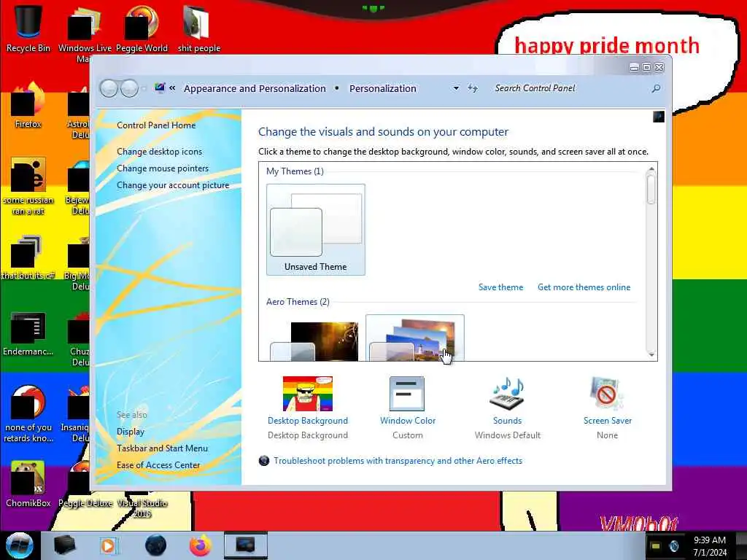Click the Screen Saver text link
Screen dimensions: 747x560
pyautogui.click(x=608, y=421)
